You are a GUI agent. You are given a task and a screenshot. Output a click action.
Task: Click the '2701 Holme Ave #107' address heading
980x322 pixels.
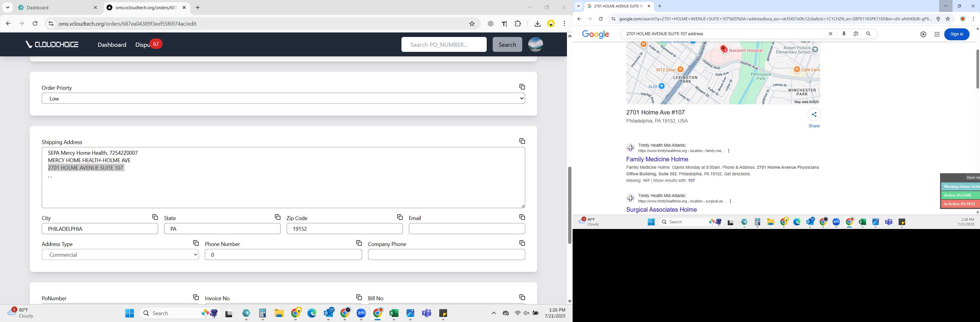(x=655, y=112)
